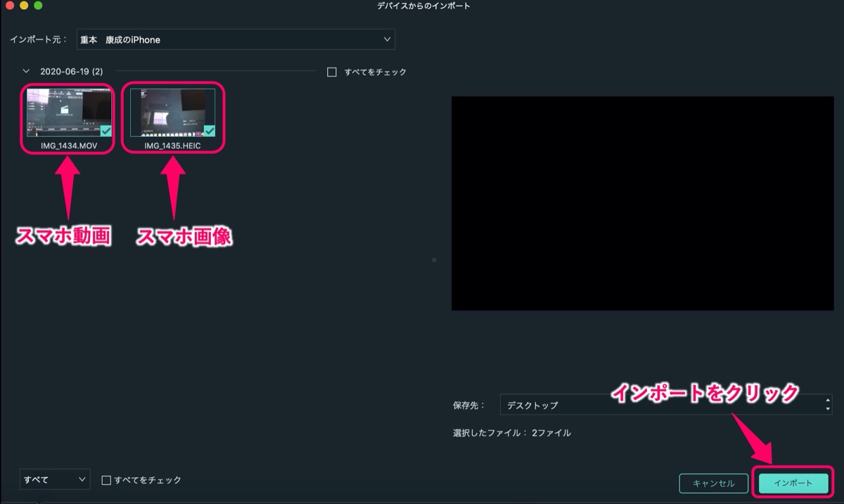
Task: Uncheck the teal checkmark on IMG_1435.HEIC
Action: [209, 130]
